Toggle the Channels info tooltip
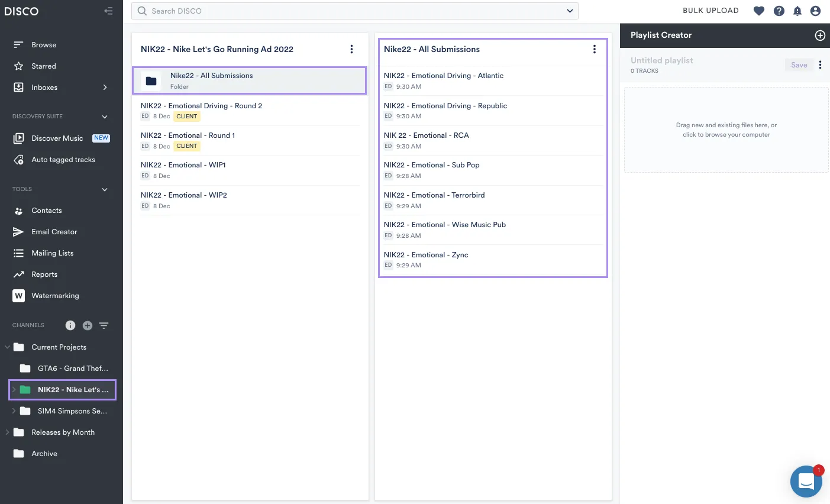The height and width of the screenshot is (504, 830). (x=70, y=325)
